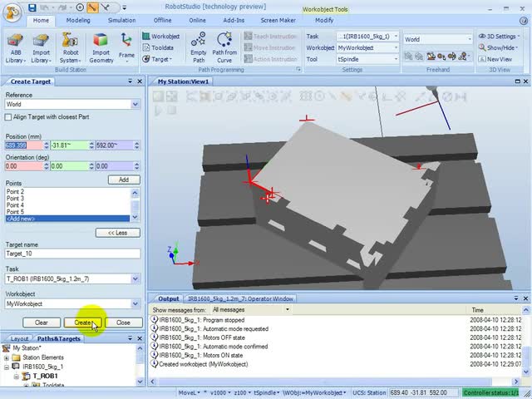Switch to the Screen Maker tab
The width and height of the screenshot is (532, 399).
(x=278, y=20)
